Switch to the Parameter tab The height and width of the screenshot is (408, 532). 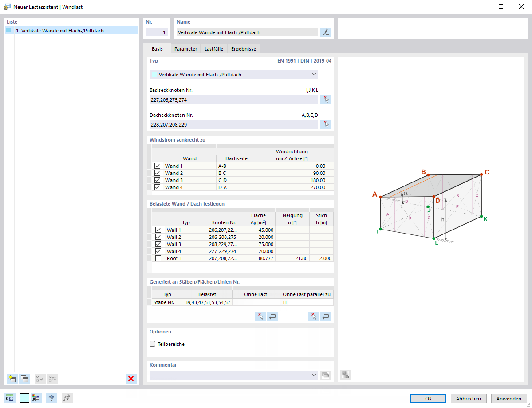(185, 49)
